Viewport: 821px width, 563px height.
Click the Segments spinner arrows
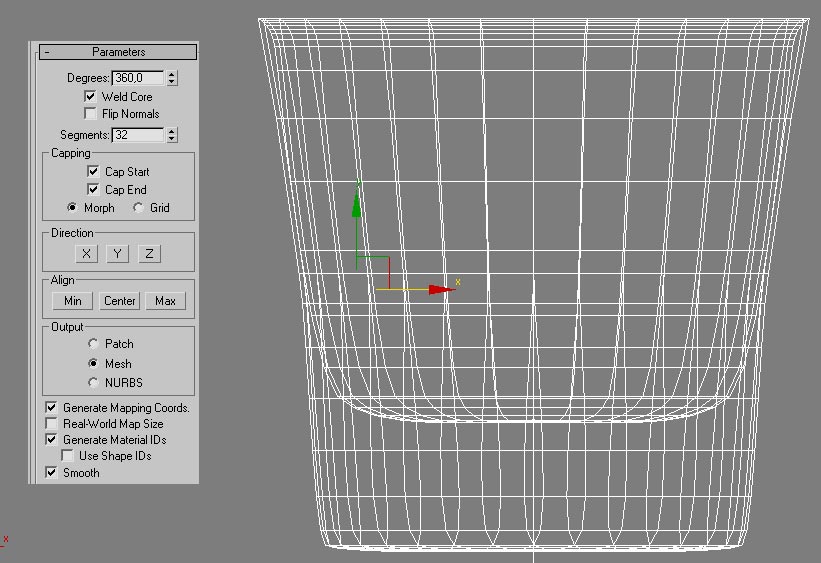coord(172,134)
